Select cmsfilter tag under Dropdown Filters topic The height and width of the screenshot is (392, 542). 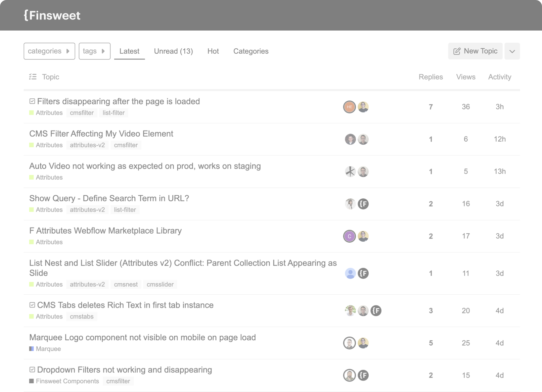click(118, 381)
